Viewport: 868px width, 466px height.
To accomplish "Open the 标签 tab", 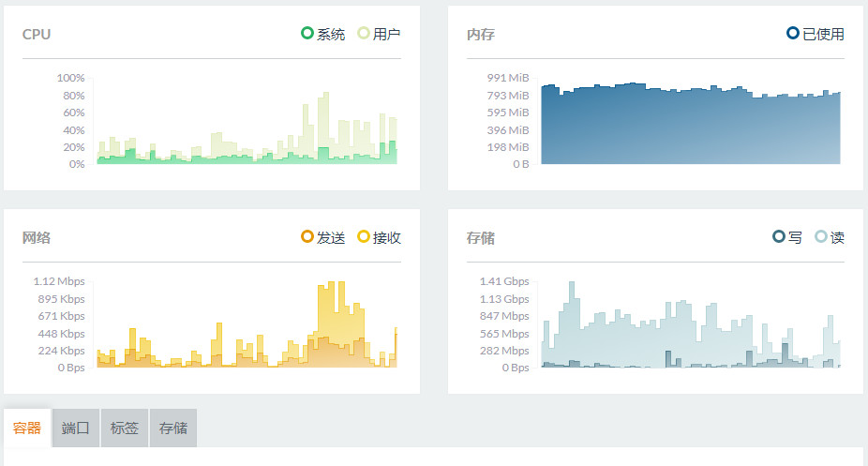I will 125,428.
